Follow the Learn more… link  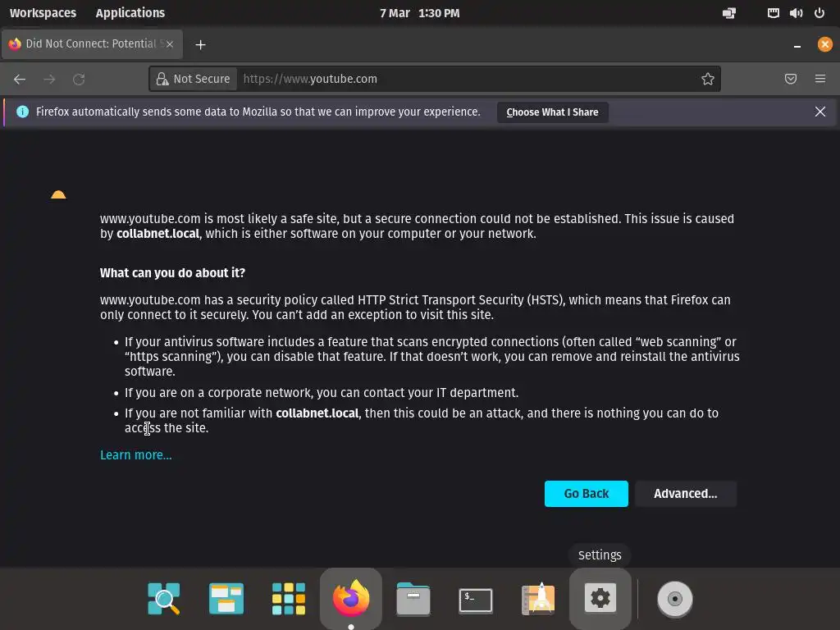[x=136, y=454]
